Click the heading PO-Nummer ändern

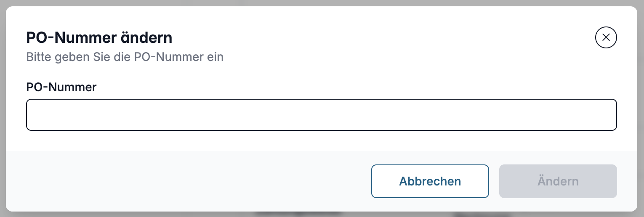pos(99,38)
